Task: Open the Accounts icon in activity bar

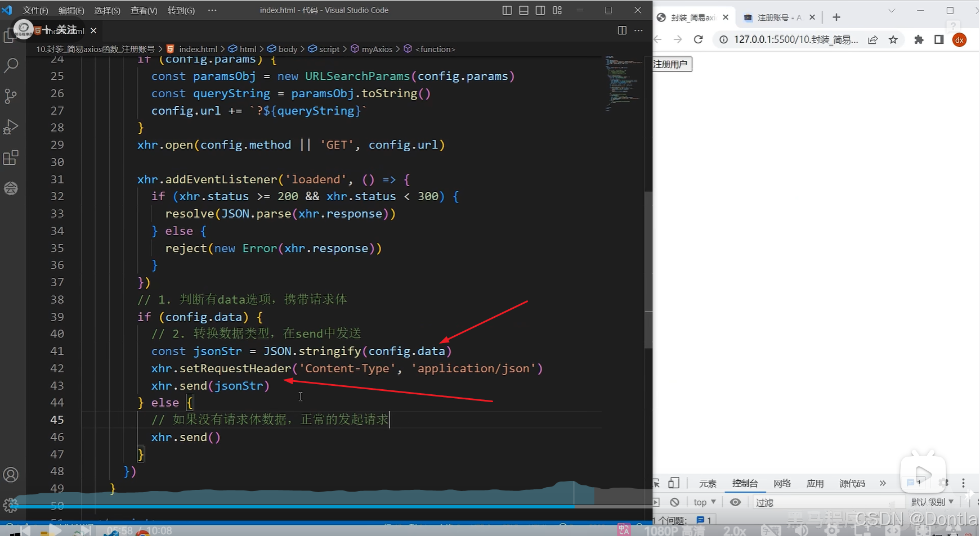Action: coord(11,475)
